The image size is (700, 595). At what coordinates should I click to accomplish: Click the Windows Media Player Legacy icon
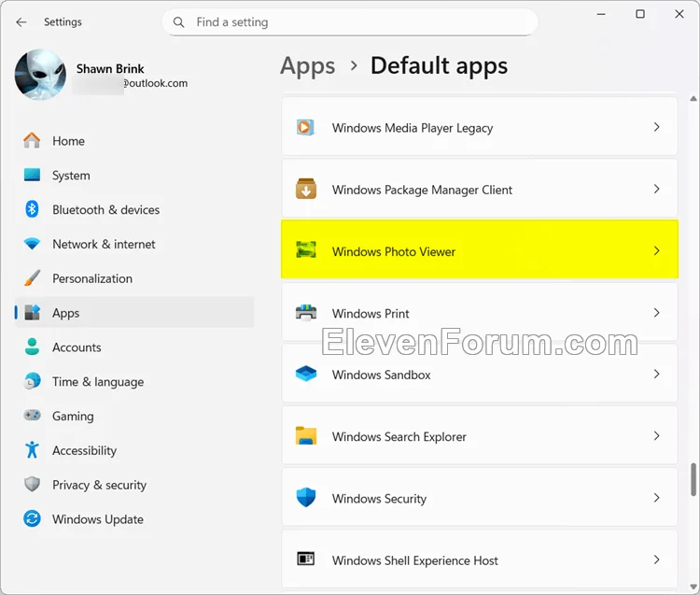click(306, 127)
